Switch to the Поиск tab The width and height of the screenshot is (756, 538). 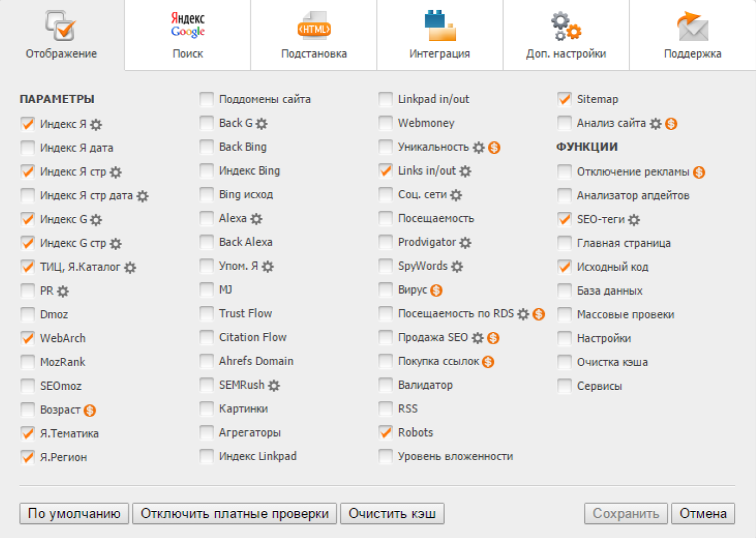pyautogui.click(x=188, y=35)
